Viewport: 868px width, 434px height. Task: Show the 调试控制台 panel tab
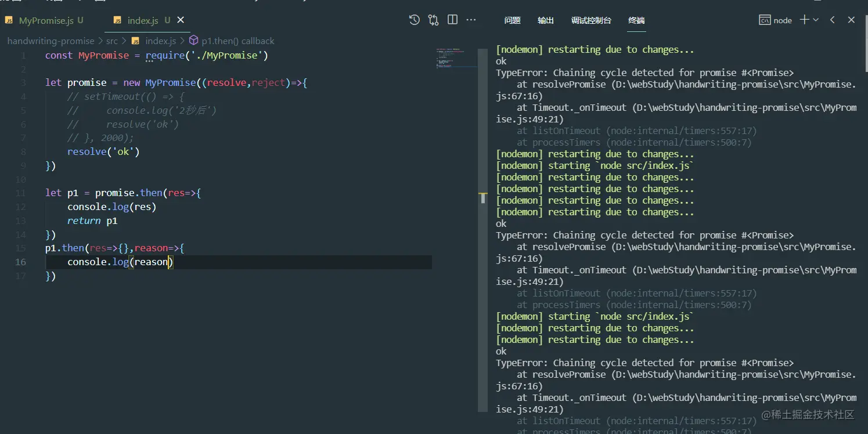591,20
